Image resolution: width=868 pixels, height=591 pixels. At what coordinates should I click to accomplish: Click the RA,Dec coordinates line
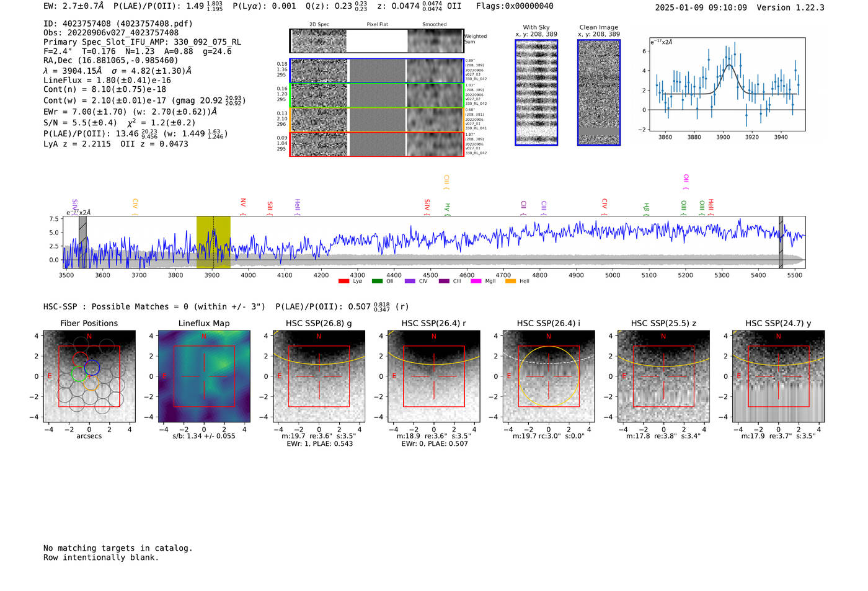click(111, 60)
